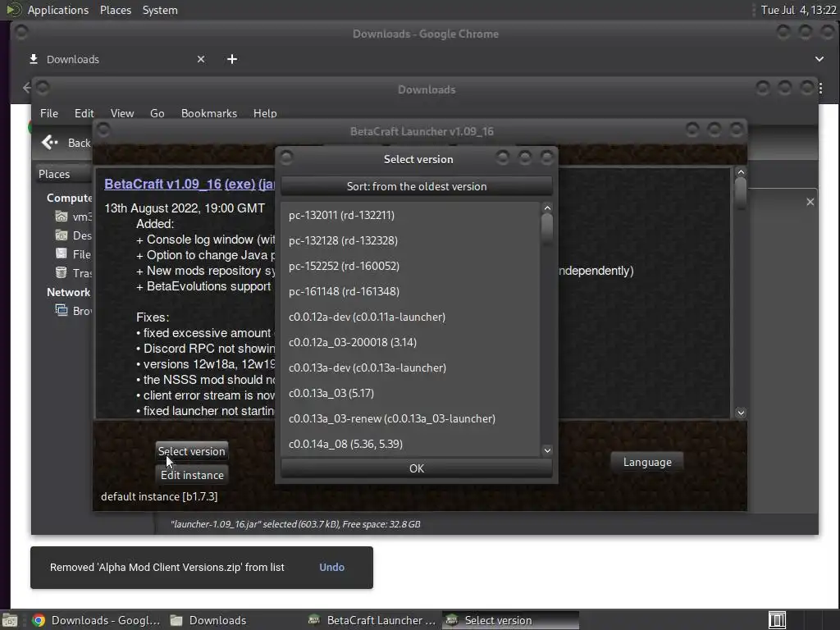Open Chrome three-dot menu
This screenshot has height=630, width=840.
(820, 88)
